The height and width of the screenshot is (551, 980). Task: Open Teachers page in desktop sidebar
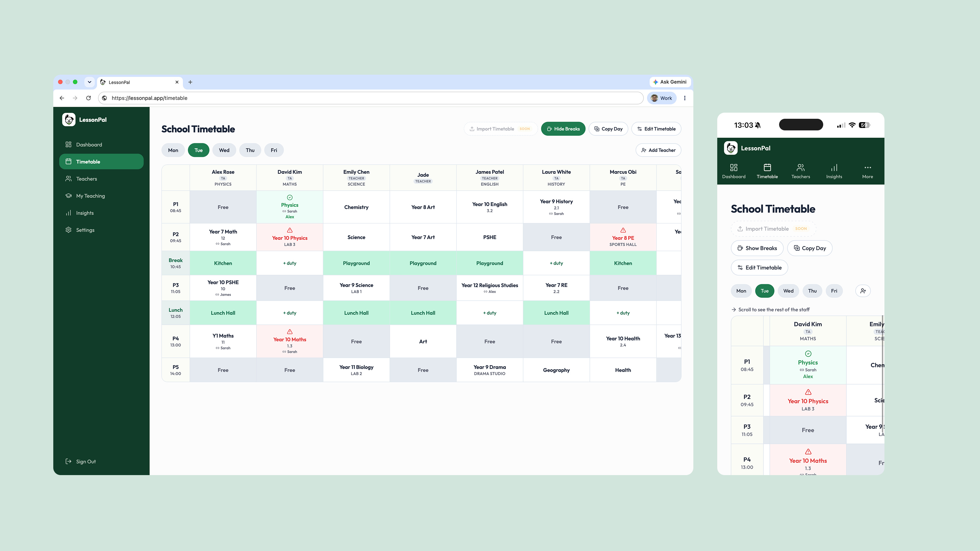101,179
